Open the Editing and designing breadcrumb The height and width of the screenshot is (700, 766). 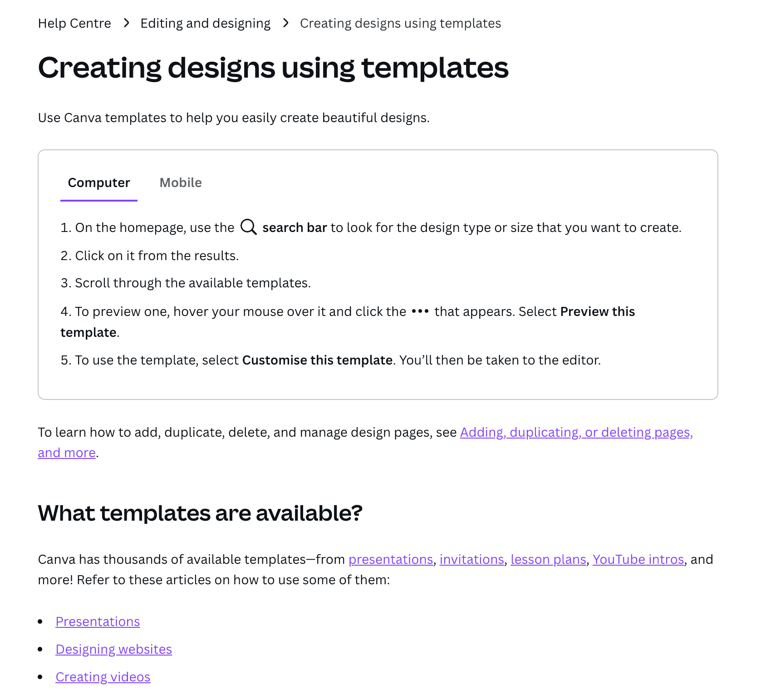pos(205,23)
